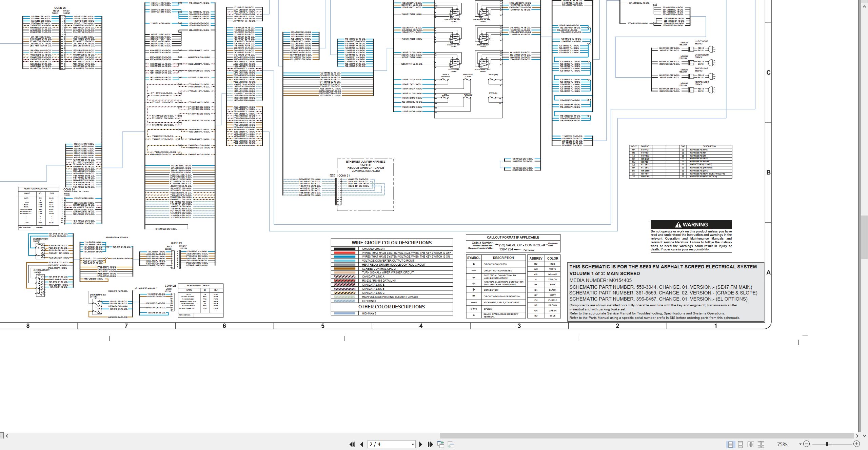Viewport: 868px width, 450px height.
Task: Click 'KR HARNESS = 602-0017' label
Action: pos(146,288)
